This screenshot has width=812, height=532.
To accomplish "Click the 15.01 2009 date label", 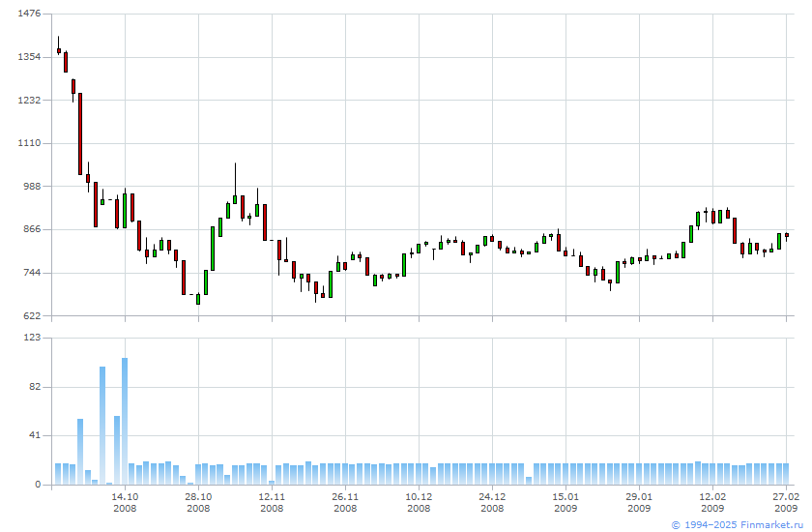I will [565, 502].
